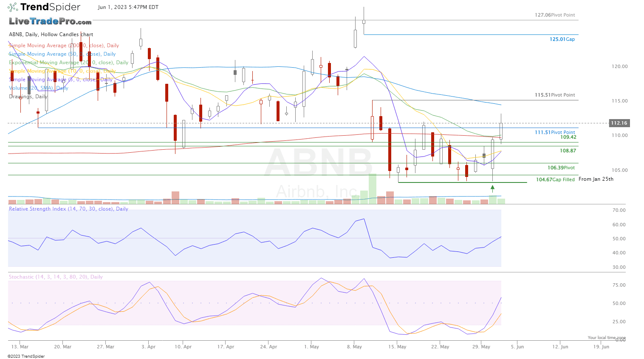Image resolution: width=644 pixels, height=359 pixels.
Task: Click the Stochastic (14, 3, 14, 3, 80, 20) title
Action: [x=56, y=277]
